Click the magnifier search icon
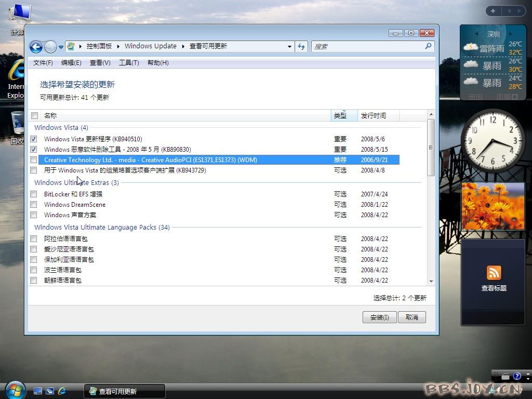The width and height of the screenshot is (532, 399). click(428, 46)
